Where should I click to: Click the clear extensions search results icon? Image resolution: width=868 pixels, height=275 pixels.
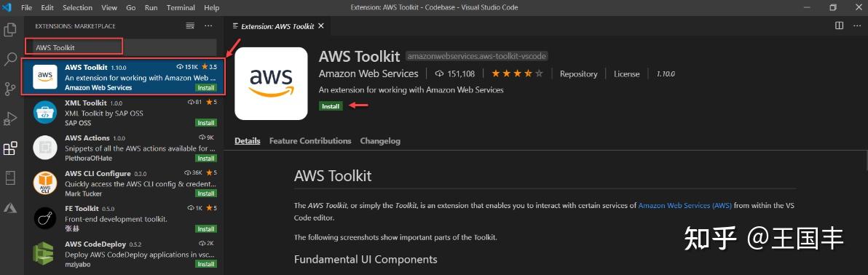(x=190, y=26)
